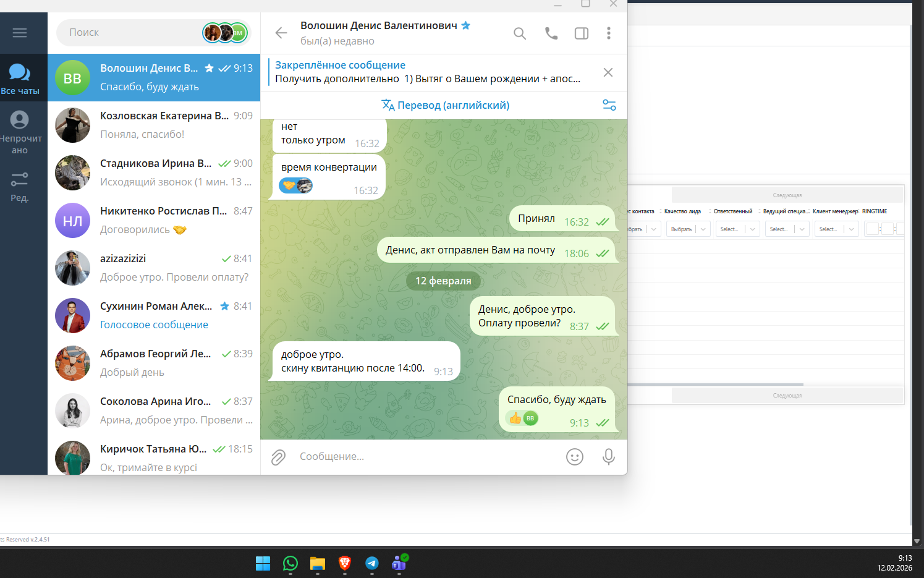The height and width of the screenshot is (578, 924).
Task: Go back with the arrow icon in the chat header
Action: (x=281, y=33)
